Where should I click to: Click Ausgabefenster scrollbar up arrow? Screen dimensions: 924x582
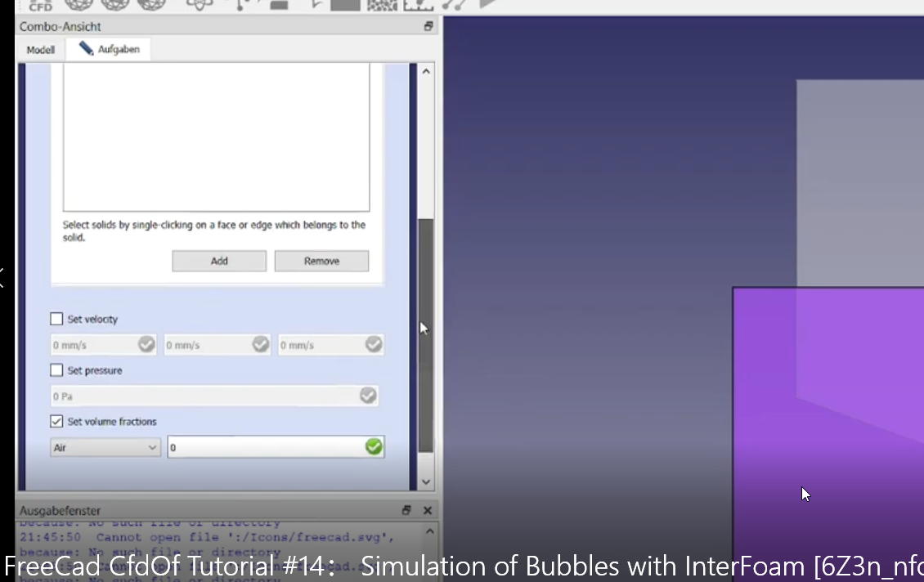coord(430,531)
